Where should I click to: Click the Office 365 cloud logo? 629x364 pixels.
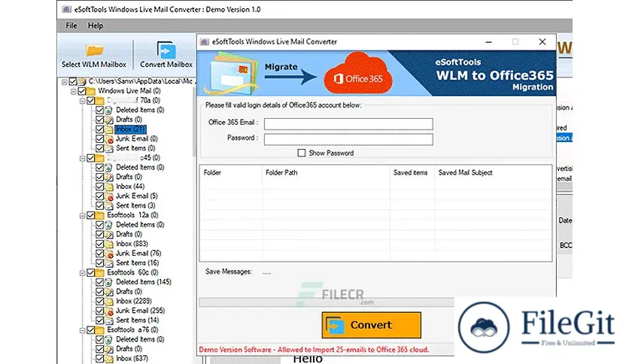coord(359,74)
